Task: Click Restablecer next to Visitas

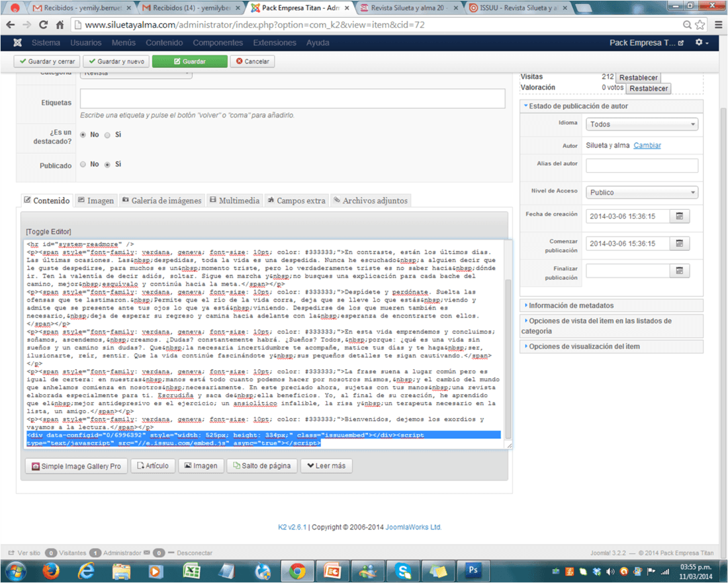Action: (639, 77)
